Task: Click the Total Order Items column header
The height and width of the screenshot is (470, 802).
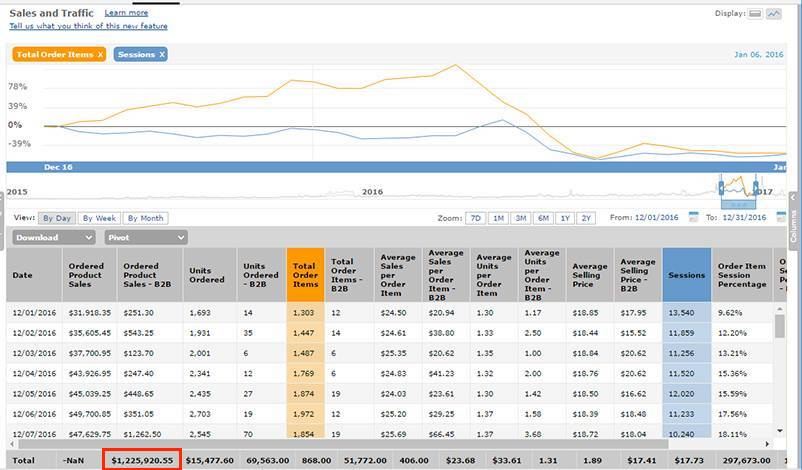Action: tap(305, 275)
